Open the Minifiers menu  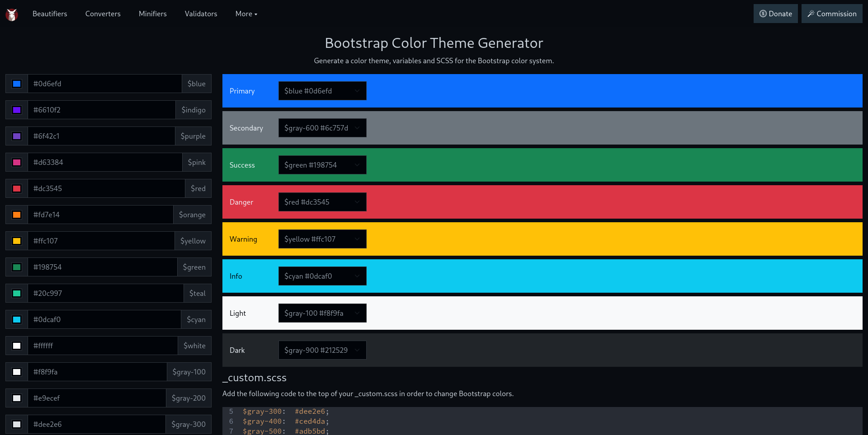click(x=153, y=14)
